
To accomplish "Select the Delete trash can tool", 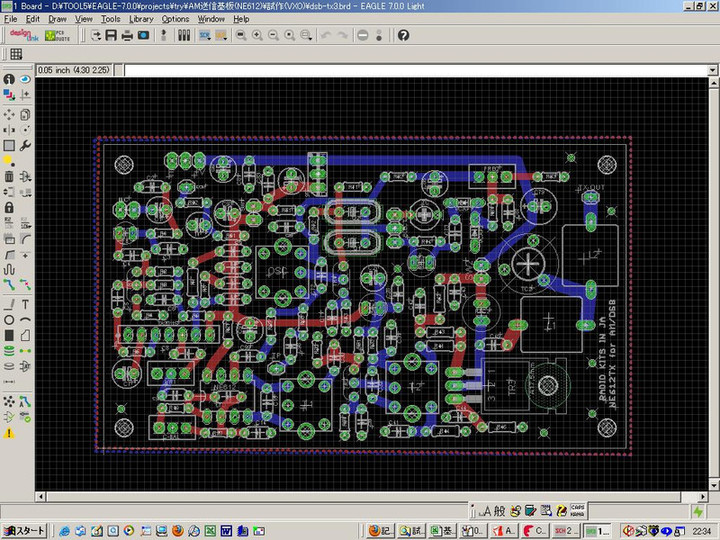I will click(x=9, y=176).
